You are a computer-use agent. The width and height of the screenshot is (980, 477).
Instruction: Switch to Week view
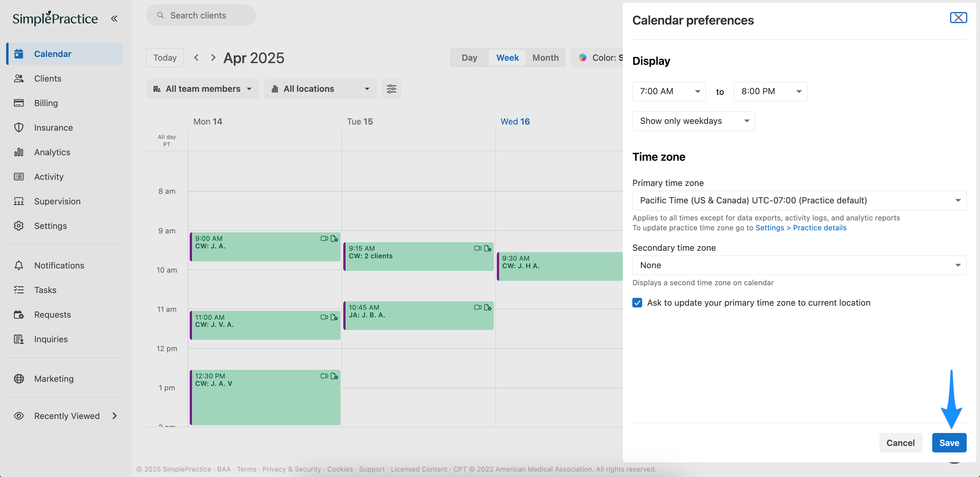(507, 57)
